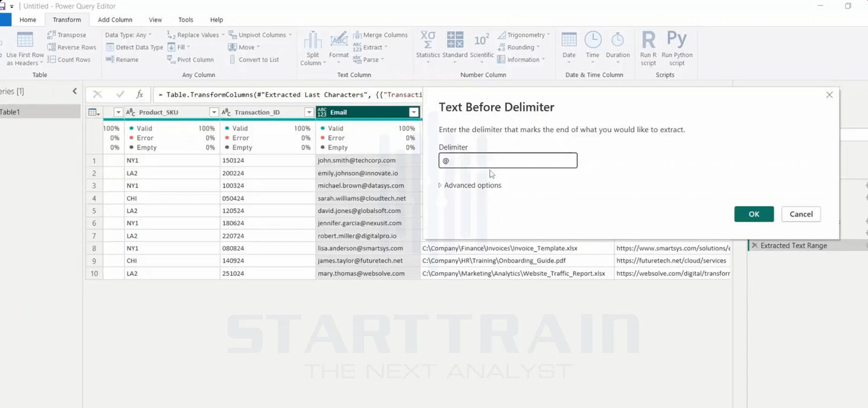Open the Rounding dropdown
Image resolution: width=868 pixels, height=408 pixels.
(538, 47)
